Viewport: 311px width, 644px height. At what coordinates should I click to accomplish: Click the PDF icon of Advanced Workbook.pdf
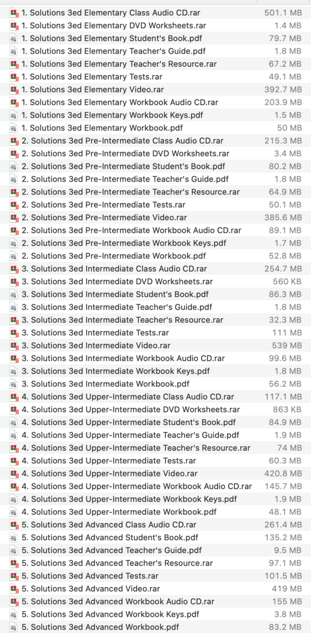point(13,627)
